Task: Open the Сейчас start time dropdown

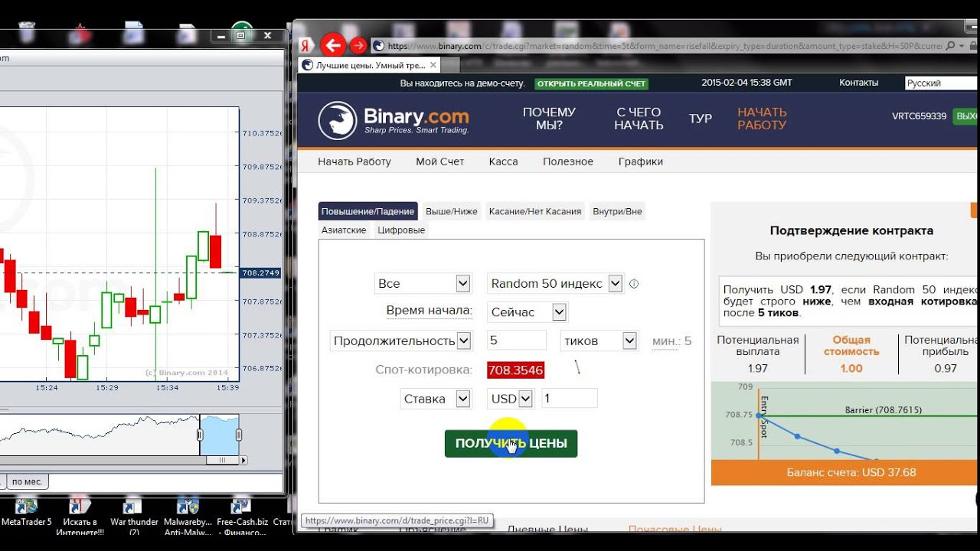Action: 527,312
